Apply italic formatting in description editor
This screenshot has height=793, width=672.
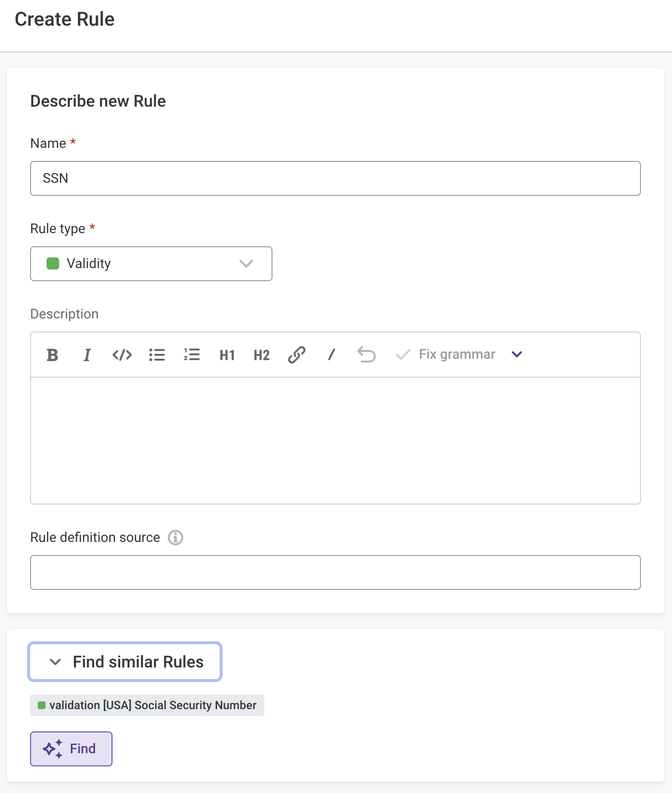pyautogui.click(x=87, y=355)
